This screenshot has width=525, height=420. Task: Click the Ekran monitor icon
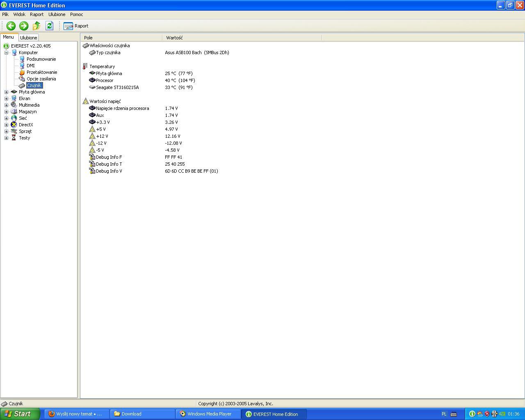[x=14, y=98]
